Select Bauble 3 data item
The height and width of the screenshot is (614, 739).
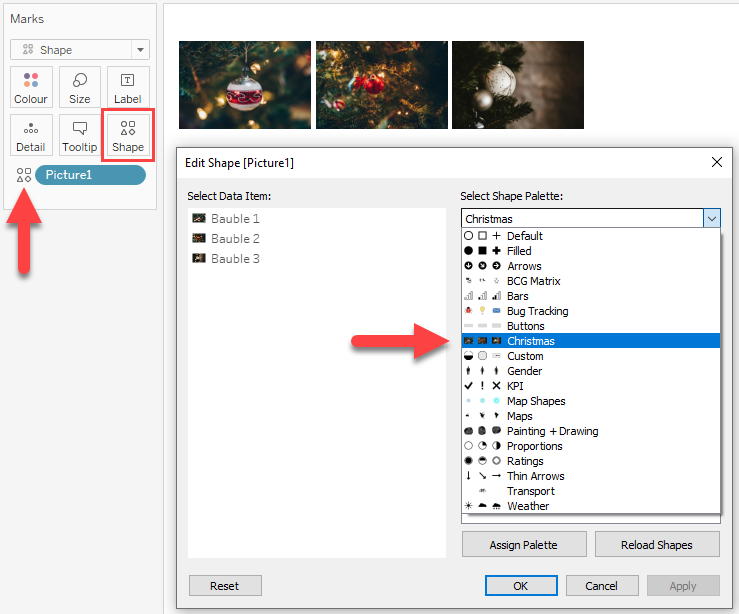(x=235, y=259)
